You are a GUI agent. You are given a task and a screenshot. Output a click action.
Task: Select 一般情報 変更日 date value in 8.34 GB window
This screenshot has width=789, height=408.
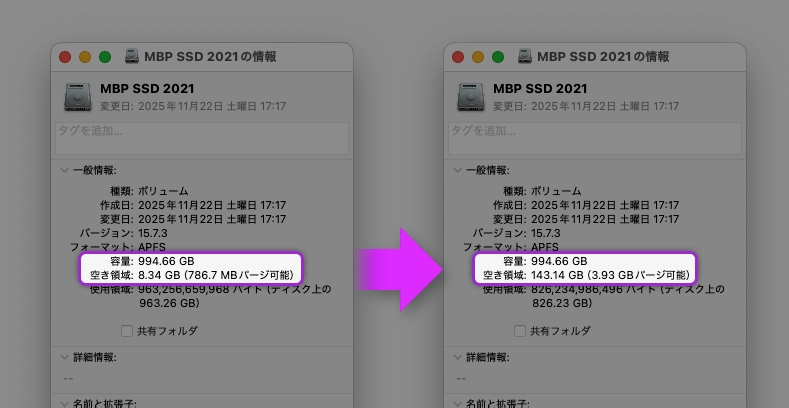click(x=212, y=219)
